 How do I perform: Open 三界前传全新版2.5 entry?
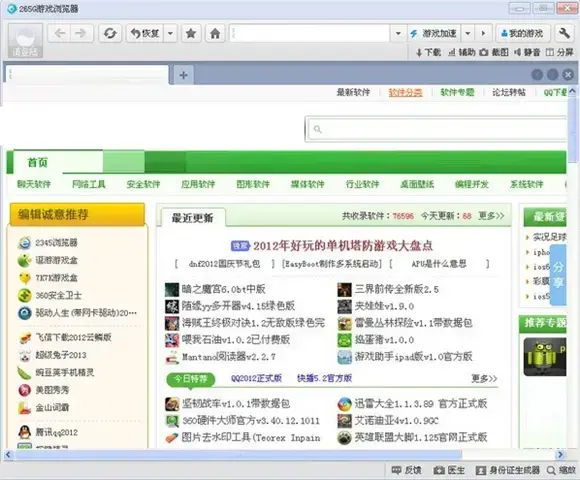397,289
